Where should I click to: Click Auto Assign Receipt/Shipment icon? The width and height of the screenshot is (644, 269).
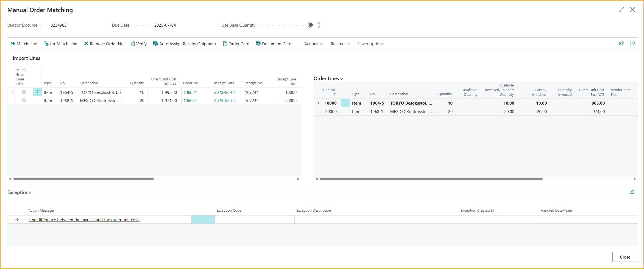coord(155,44)
